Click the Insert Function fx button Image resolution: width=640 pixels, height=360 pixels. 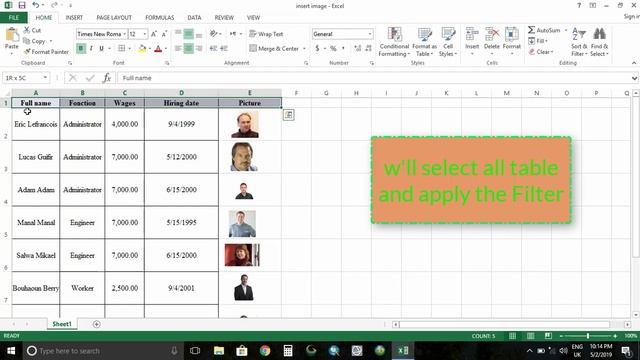point(107,78)
